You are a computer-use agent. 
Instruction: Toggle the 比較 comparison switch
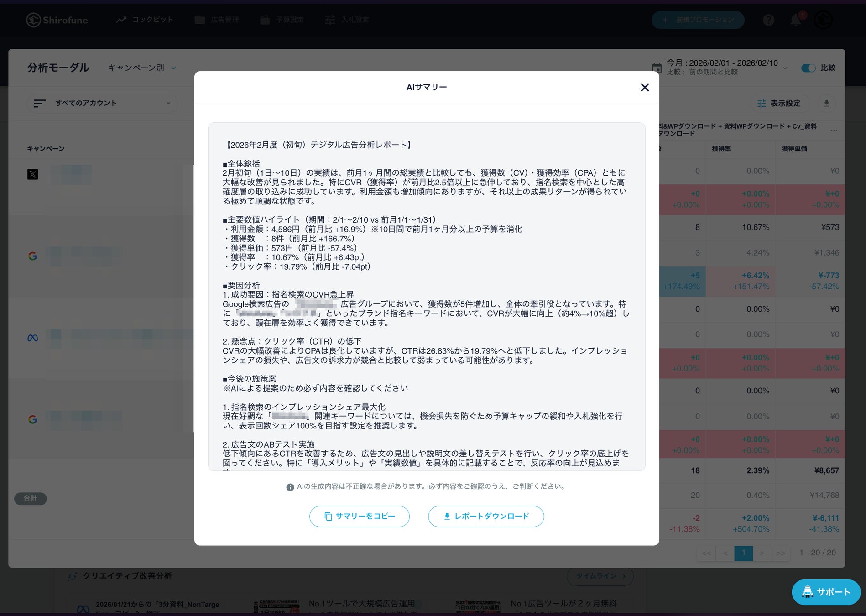click(808, 68)
